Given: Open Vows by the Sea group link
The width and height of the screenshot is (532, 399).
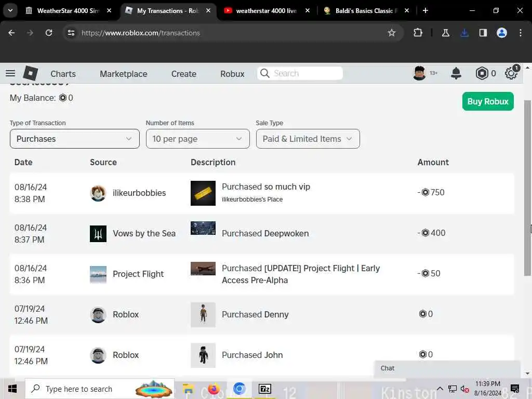Looking at the screenshot, I should [144, 233].
